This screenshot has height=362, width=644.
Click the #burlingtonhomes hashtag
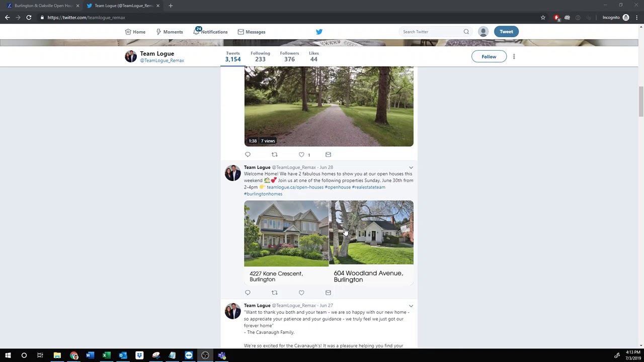pyautogui.click(x=263, y=194)
